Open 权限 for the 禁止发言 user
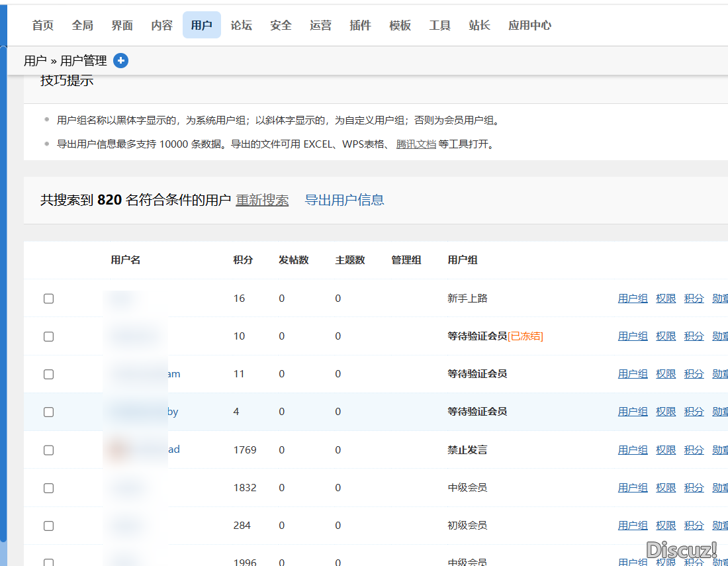Image resolution: width=728 pixels, height=566 pixels. [x=666, y=450]
